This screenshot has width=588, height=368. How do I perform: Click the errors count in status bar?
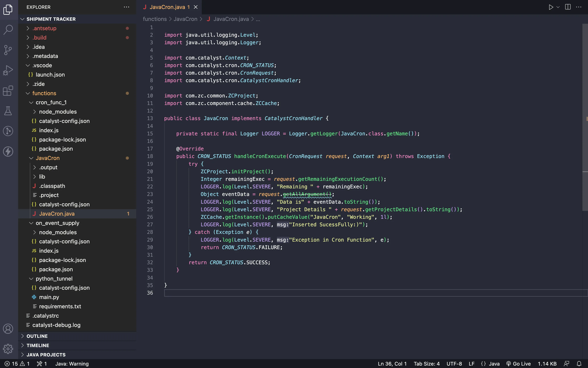[x=11, y=364]
